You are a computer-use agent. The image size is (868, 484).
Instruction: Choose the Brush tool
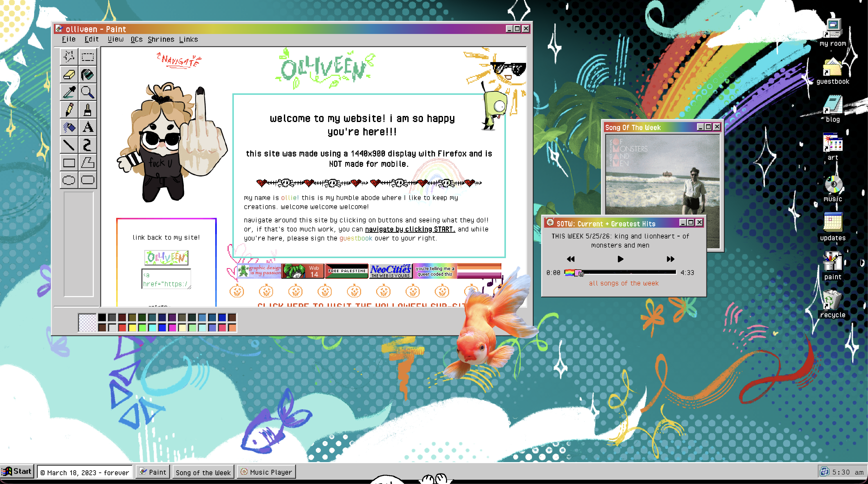coord(88,109)
